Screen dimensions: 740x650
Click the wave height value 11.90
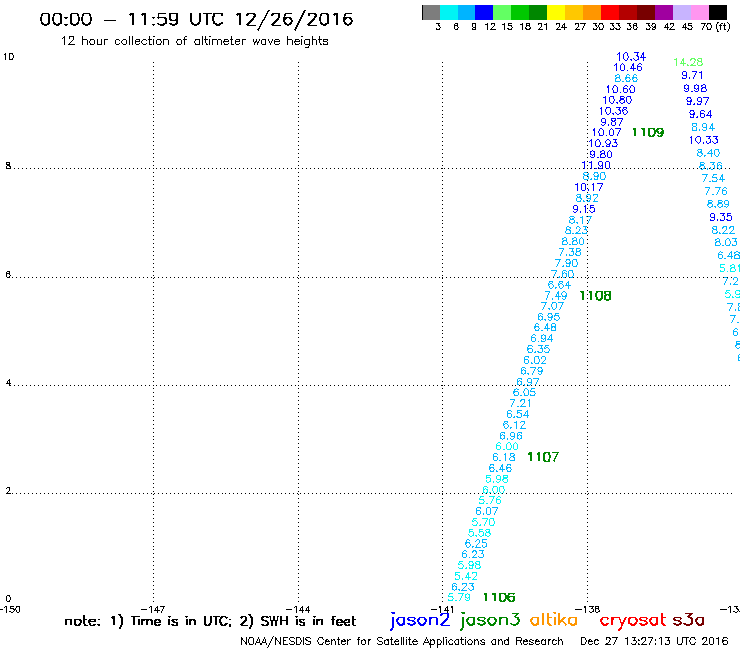[596, 165]
